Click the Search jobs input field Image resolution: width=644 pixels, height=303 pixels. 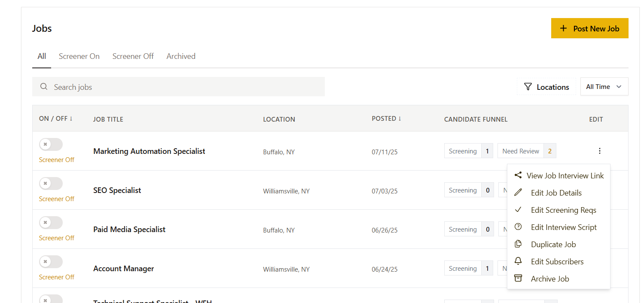click(178, 87)
